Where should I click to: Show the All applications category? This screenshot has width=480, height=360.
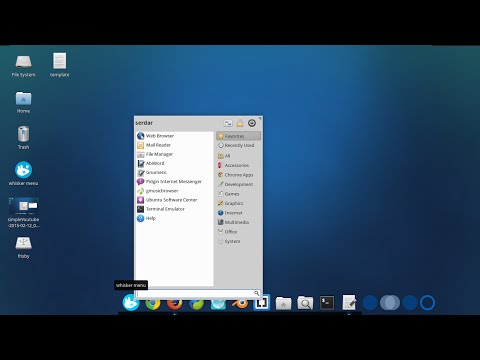click(238, 156)
